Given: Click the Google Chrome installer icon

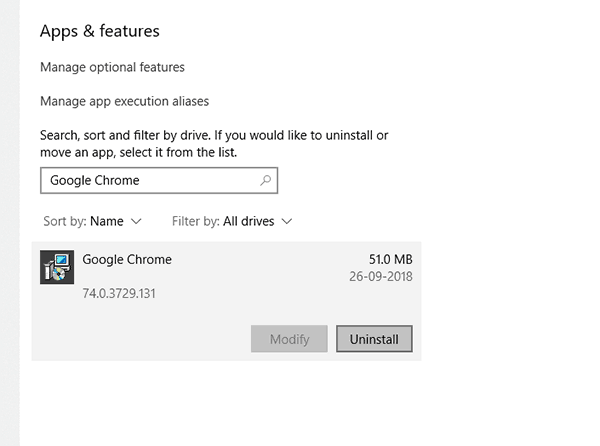Looking at the screenshot, I should [57, 267].
